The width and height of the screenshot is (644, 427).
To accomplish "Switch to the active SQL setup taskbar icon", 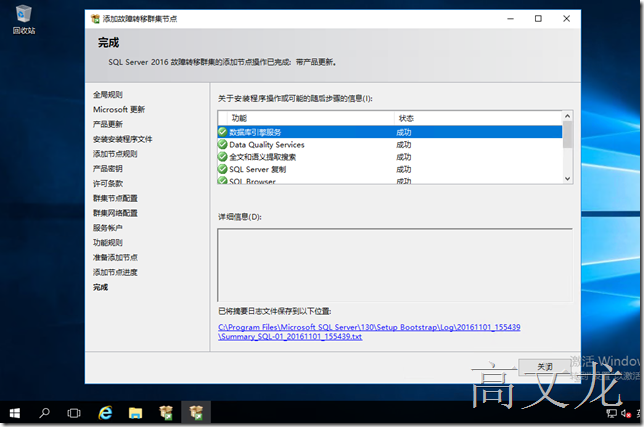I will (196, 413).
